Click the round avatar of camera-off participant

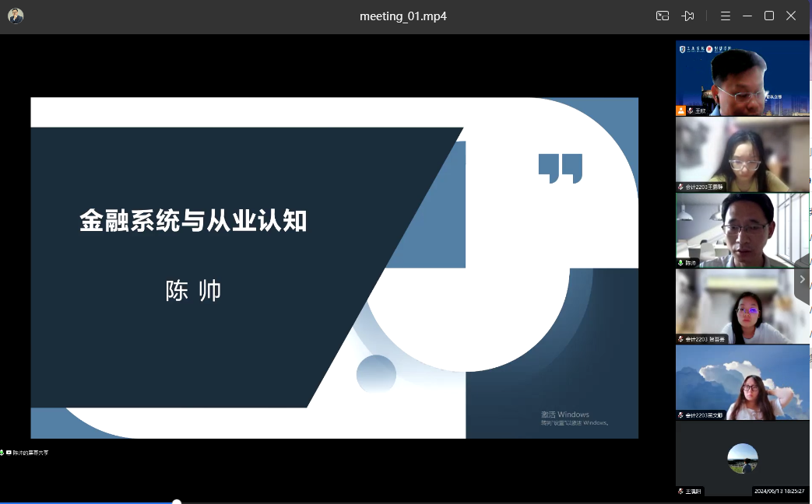click(742, 459)
